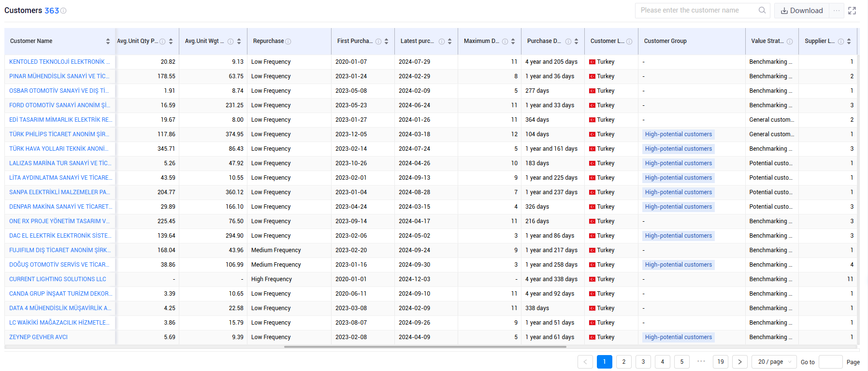Image resolution: width=868 pixels, height=371 pixels.
Task: Open the 20 / page size dropdown
Action: pyautogui.click(x=774, y=362)
